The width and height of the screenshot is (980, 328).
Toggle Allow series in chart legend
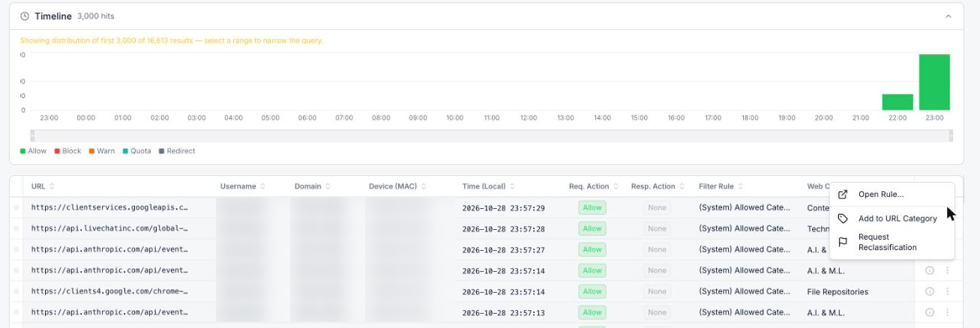[33, 151]
